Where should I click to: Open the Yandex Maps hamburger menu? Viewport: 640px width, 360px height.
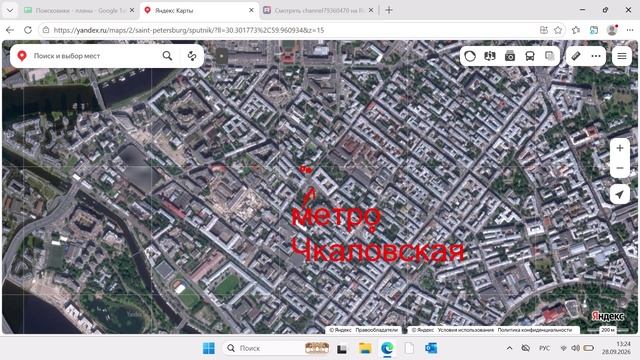tap(622, 56)
